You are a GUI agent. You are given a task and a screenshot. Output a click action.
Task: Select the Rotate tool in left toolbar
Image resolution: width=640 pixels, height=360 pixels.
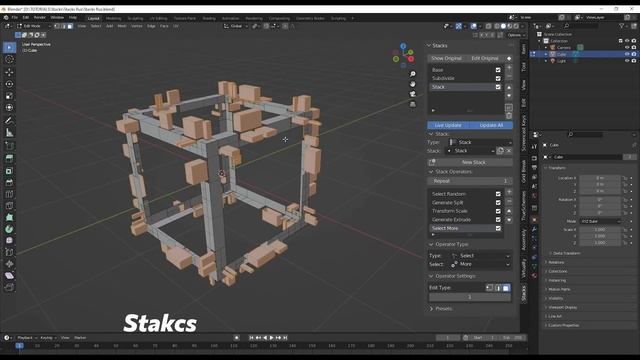point(9,84)
